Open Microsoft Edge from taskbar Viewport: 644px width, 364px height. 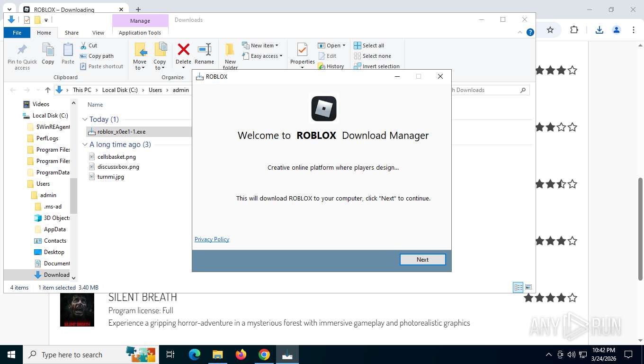tap(194, 355)
